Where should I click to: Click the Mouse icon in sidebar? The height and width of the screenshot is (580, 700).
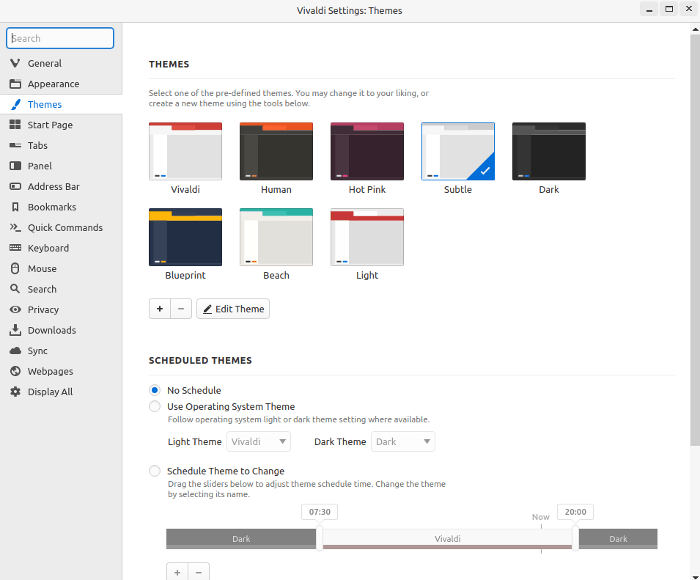click(x=15, y=268)
